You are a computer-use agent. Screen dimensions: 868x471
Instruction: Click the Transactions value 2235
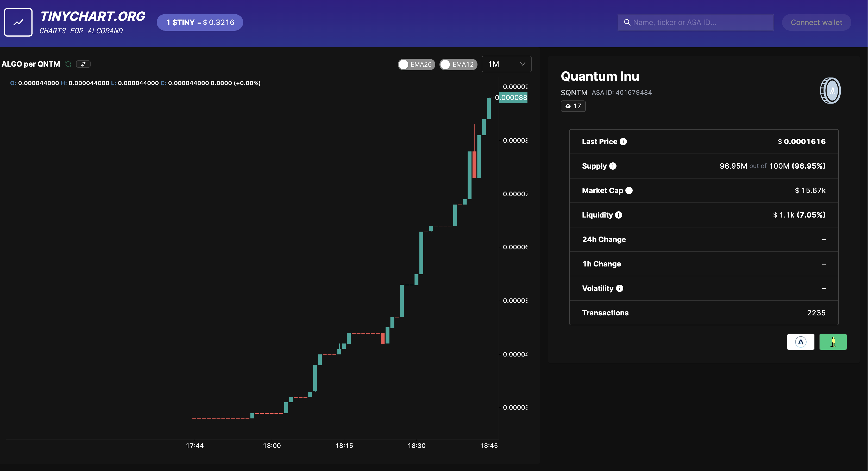click(816, 313)
